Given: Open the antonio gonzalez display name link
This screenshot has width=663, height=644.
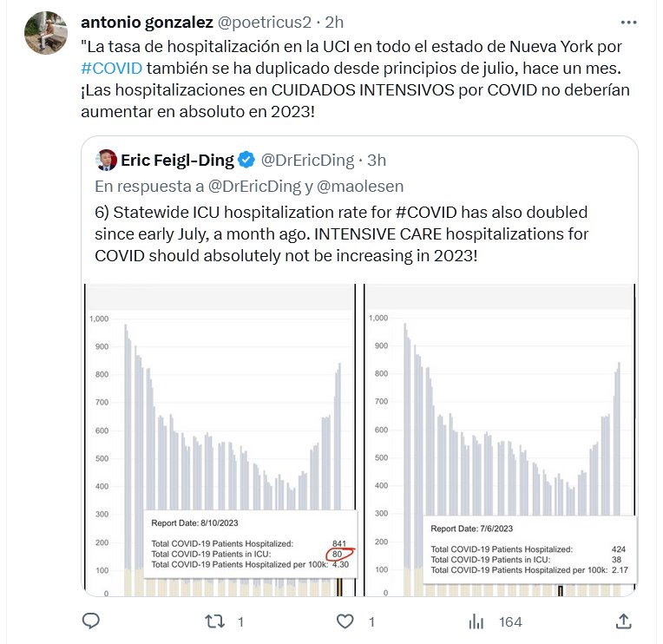Looking at the screenshot, I should [144, 21].
